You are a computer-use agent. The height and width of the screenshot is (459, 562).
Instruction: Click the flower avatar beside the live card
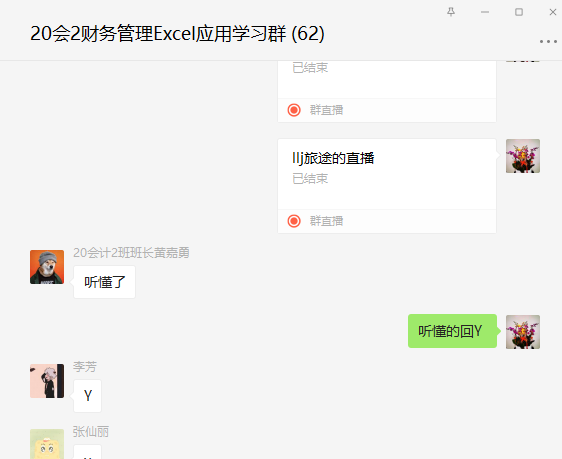[x=523, y=156]
